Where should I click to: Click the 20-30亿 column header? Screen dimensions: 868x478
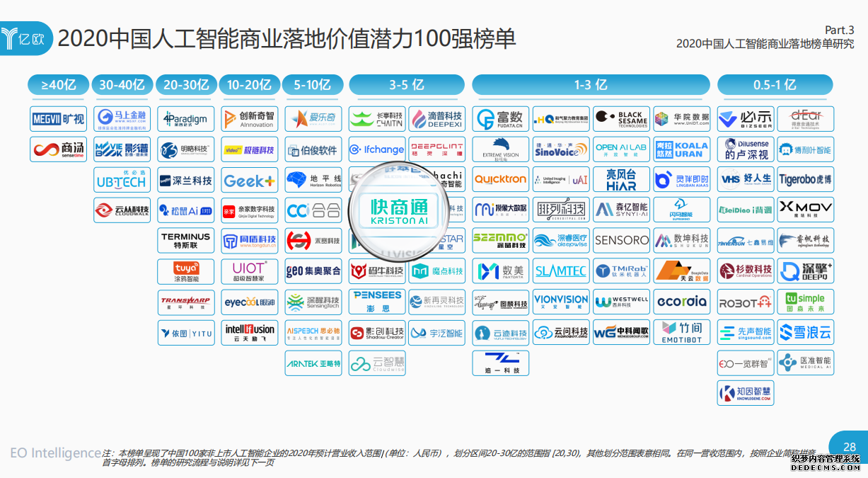point(186,85)
